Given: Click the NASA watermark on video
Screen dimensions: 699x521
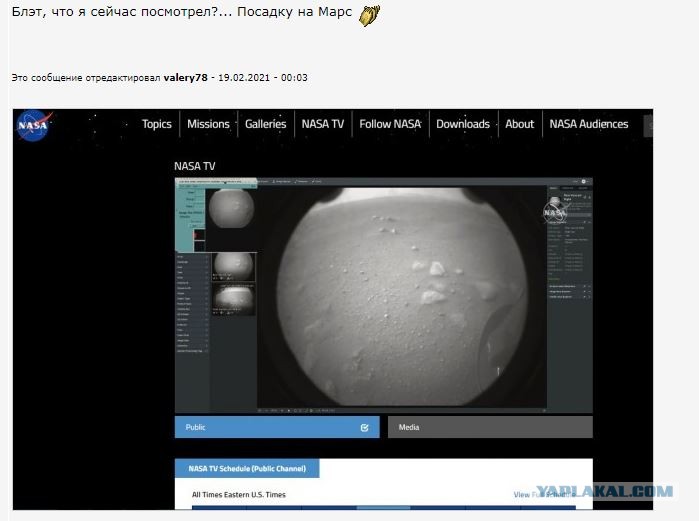Looking at the screenshot, I should click(554, 212).
